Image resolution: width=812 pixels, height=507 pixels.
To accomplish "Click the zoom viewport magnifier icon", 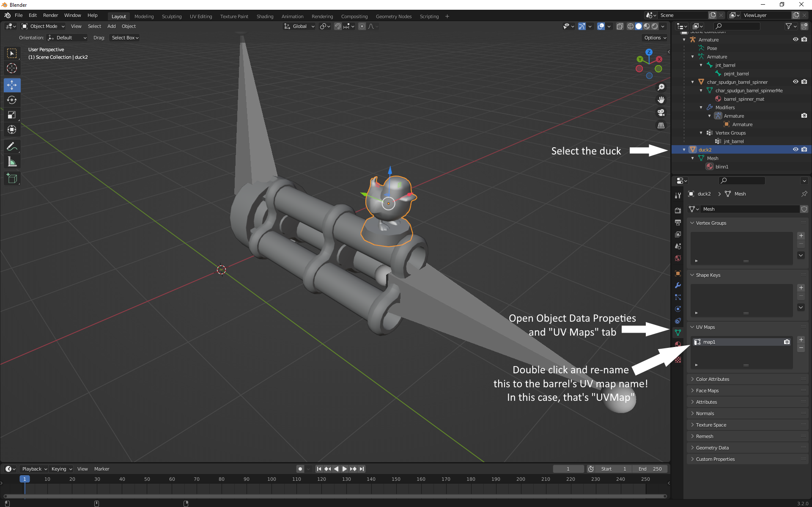I will coord(661,87).
